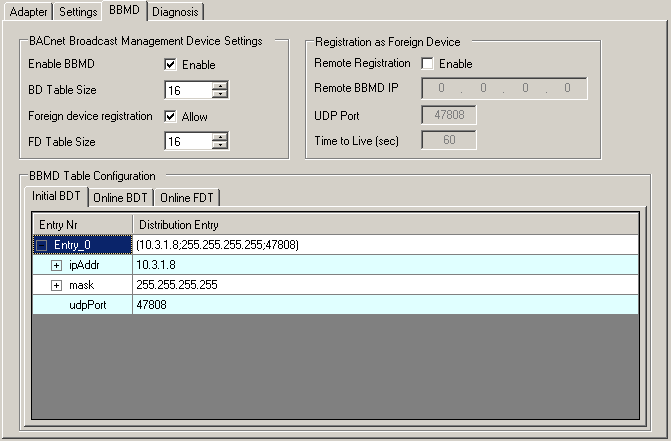671x441 pixels.
Task: Decrease BD Table Size with down arrow
Action: tap(220, 95)
